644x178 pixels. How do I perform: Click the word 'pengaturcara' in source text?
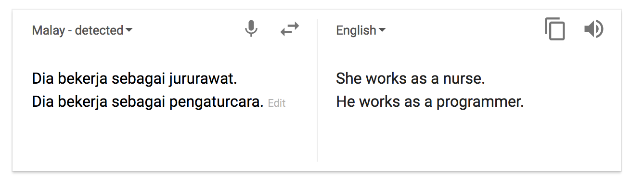click(215, 102)
